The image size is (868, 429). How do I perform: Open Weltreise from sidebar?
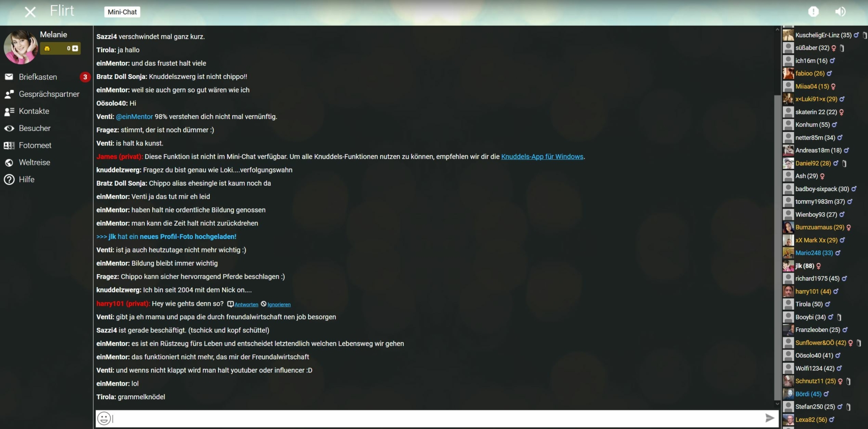click(34, 163)
